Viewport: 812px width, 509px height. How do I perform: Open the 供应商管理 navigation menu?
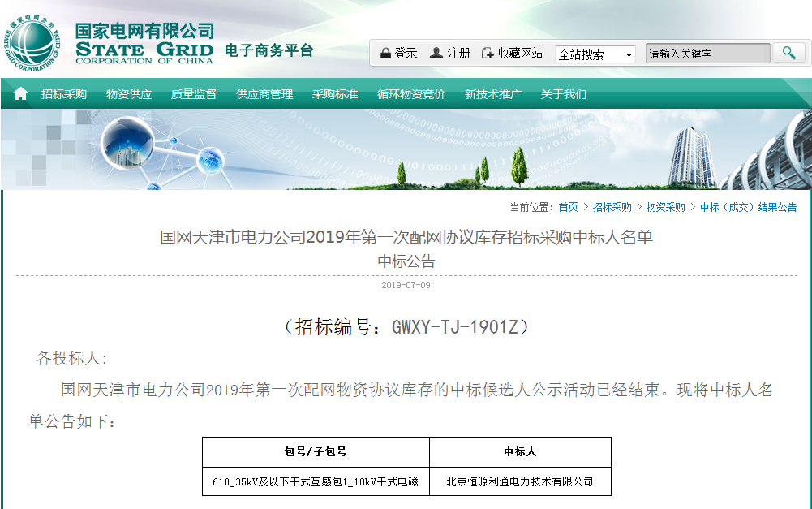click(x=264, y=94)
